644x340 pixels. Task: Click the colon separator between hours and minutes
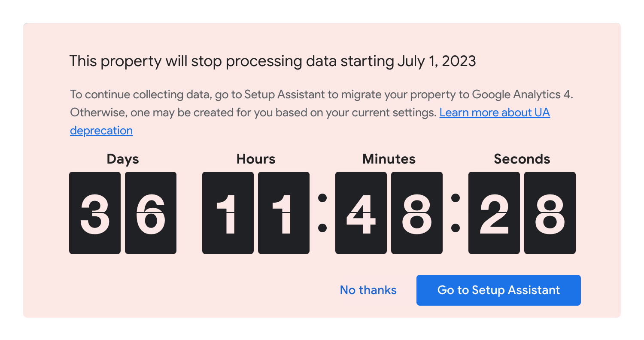click(322, 213)
